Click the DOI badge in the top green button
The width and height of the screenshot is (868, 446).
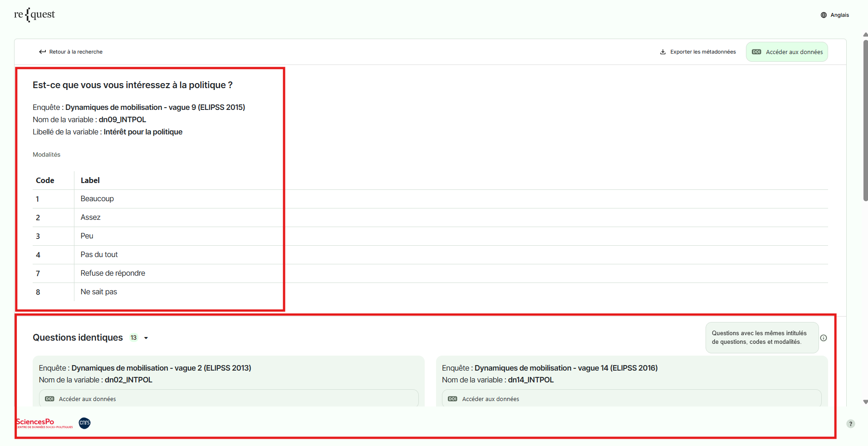point(756,52)
